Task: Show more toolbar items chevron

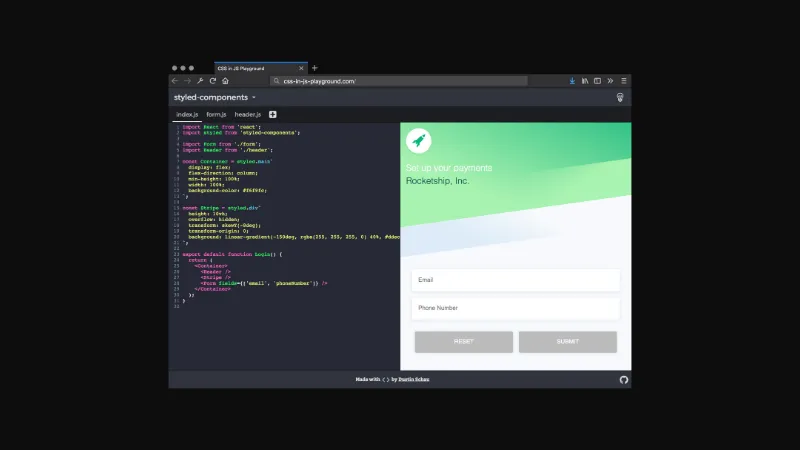Action: pyautogui.click(x=610, y=81)
